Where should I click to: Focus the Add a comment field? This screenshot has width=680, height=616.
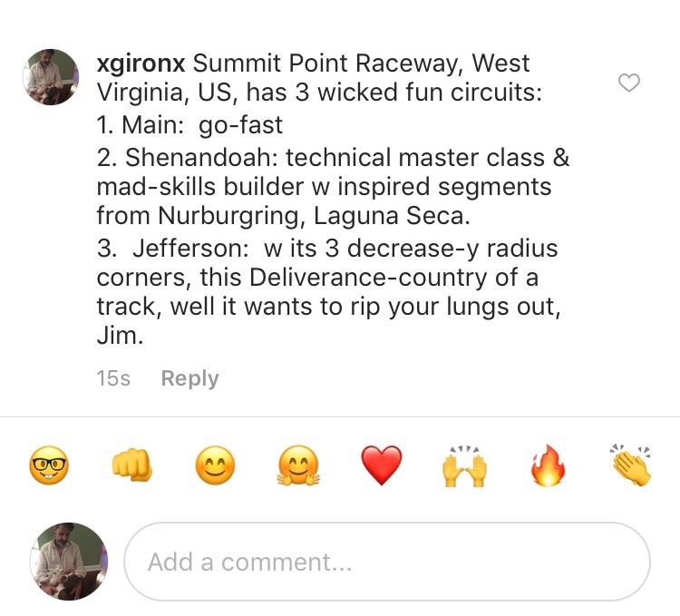[x=387, y=562]
